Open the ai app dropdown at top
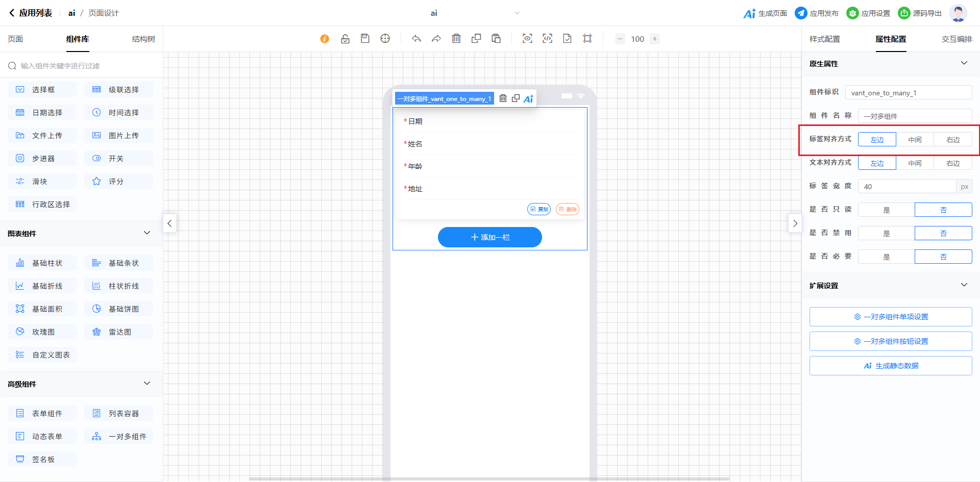This screenshot has height=482, width=980. (x=517, y=13)
